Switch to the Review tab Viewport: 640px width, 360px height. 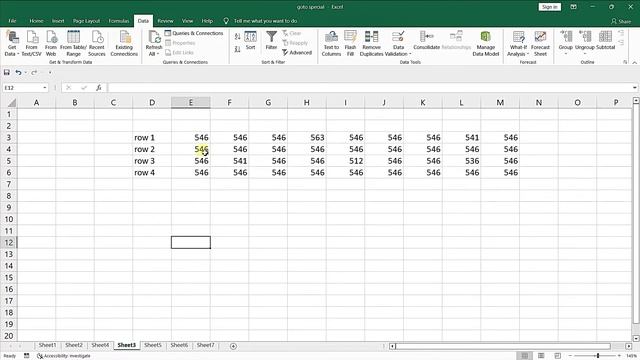coord(165,21)
